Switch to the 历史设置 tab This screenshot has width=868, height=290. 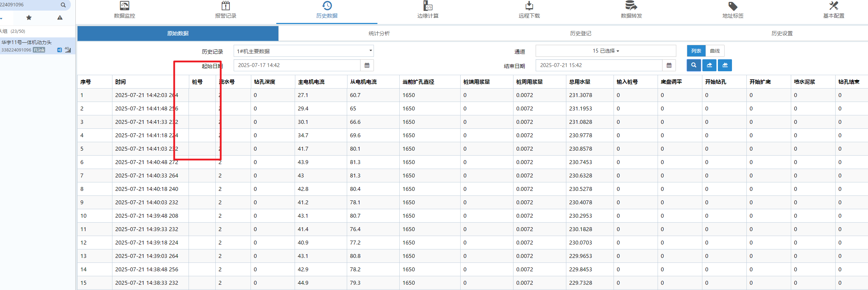782,34
